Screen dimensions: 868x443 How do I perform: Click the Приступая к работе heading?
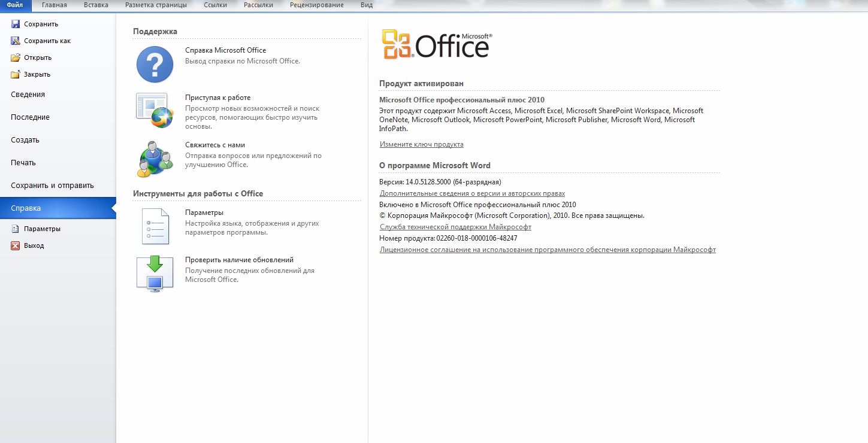[x=218, y=98]
